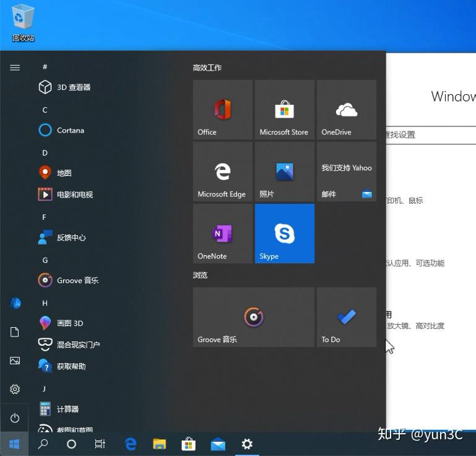Click the Power button in Start sidebar

[15, 418]
